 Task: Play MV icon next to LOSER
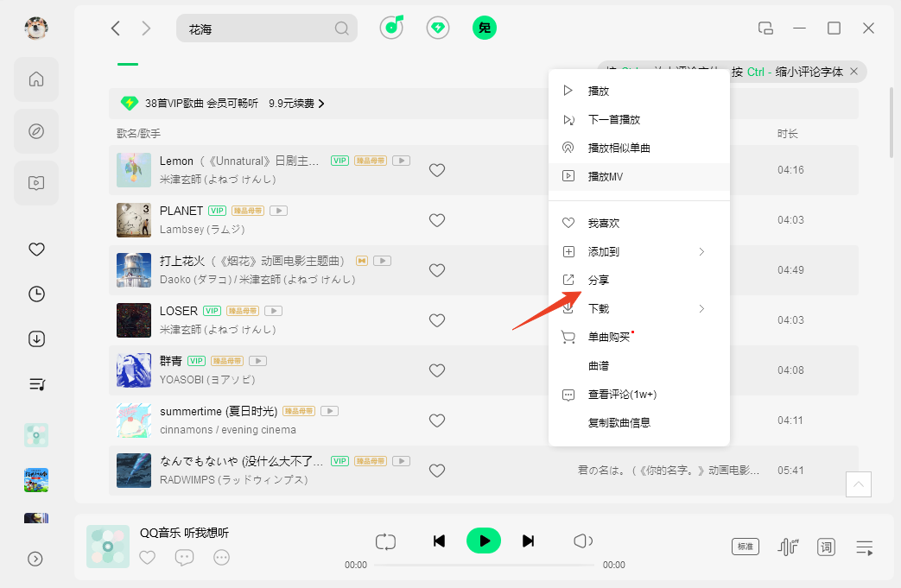pos(274,311)
